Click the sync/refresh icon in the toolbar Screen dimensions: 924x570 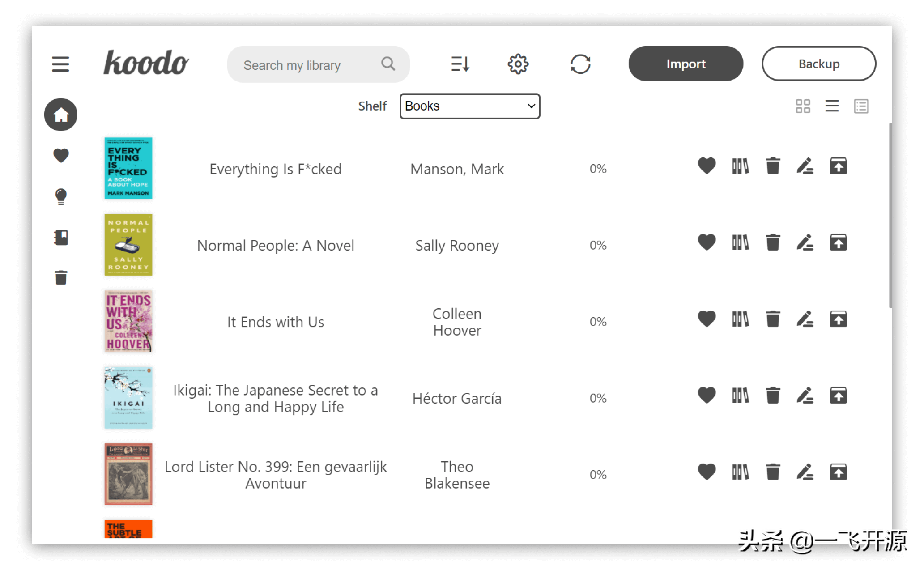(x=580, y=64)
